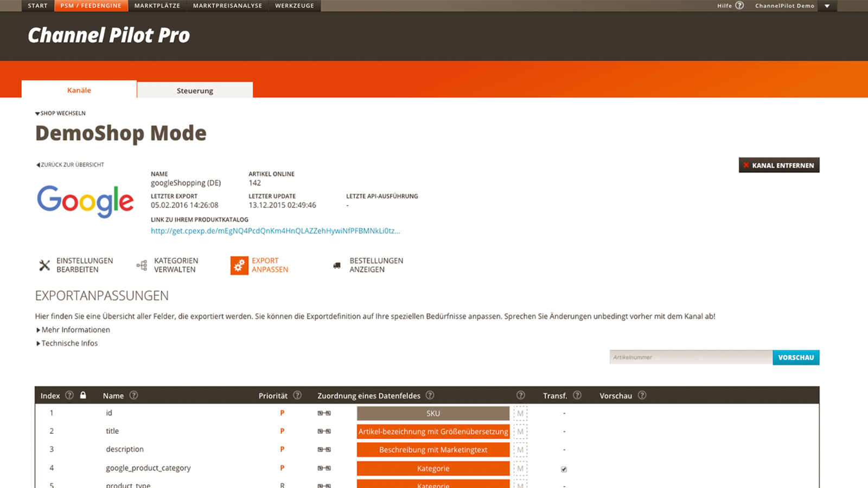Open EINSTELLUNGEN BEARBEITEN text link

pos(85,265)
